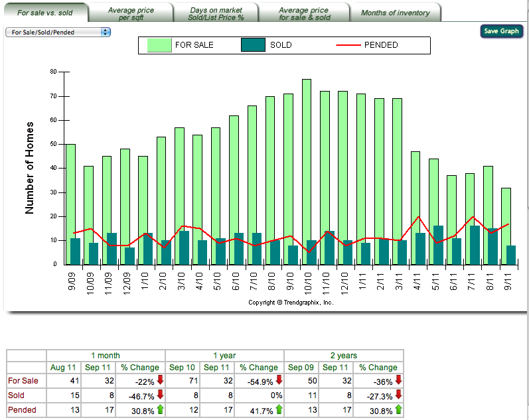Click the For Sale row label
529x420 pixels.
pos(23,381)
